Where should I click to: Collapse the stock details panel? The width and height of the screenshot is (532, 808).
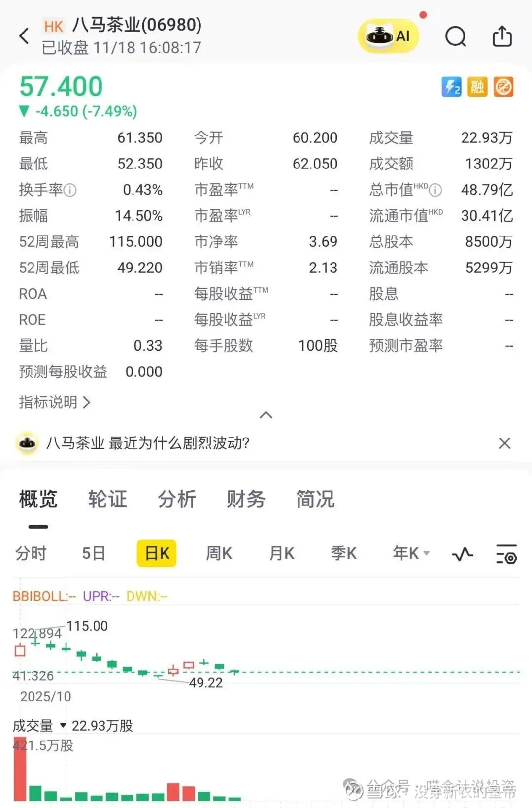(x=266, y=415)
